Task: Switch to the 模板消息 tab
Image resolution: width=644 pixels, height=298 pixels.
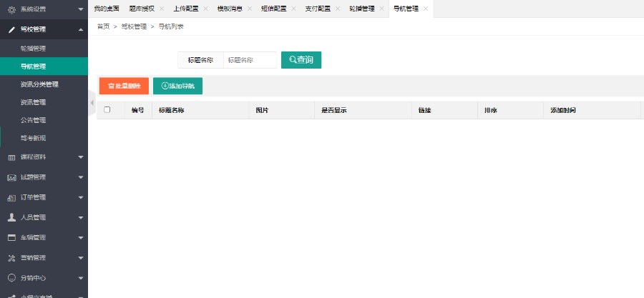Action: [x=230, y=9]
